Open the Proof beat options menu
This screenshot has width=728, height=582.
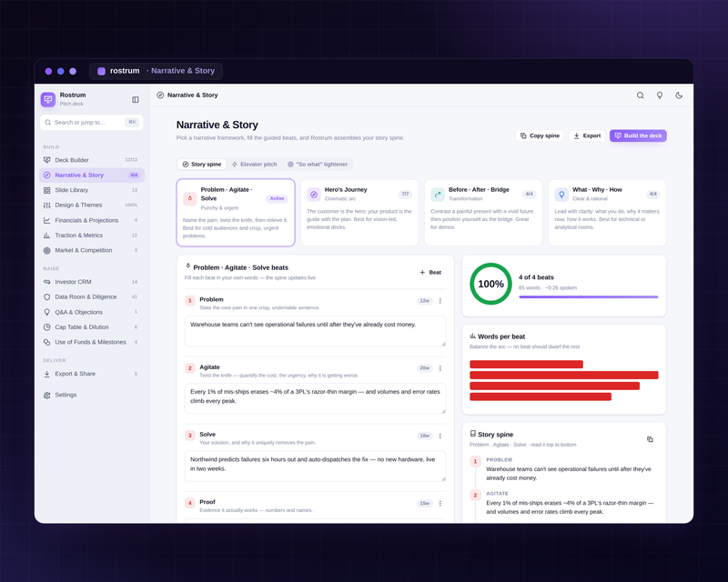[x=440, y=503]
